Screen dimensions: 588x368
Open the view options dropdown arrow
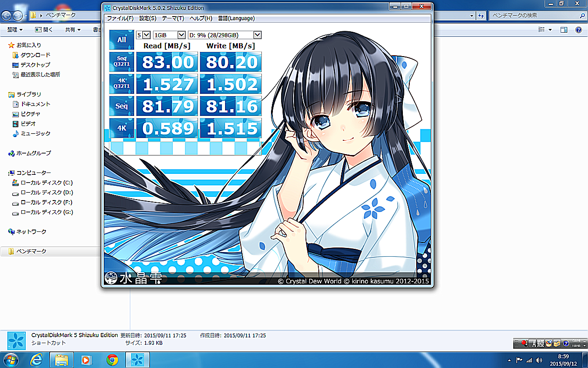pyautogui.click(x=550, y=29)
